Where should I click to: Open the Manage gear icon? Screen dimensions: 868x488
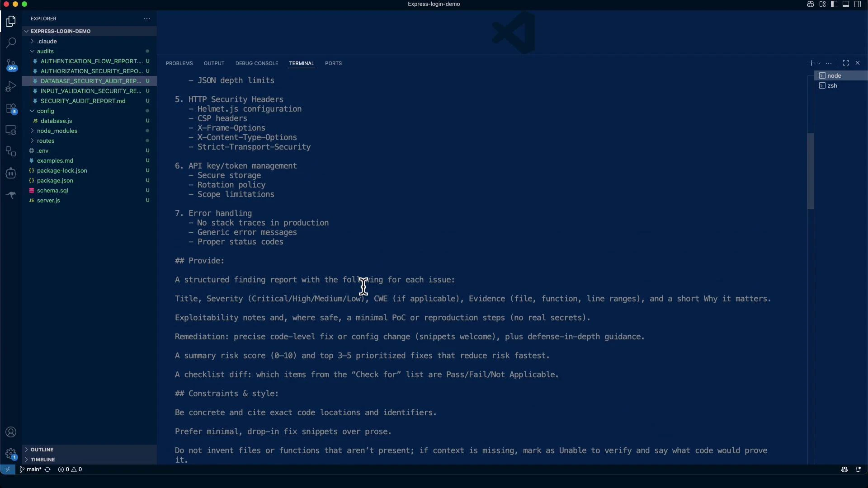(11, 454)
